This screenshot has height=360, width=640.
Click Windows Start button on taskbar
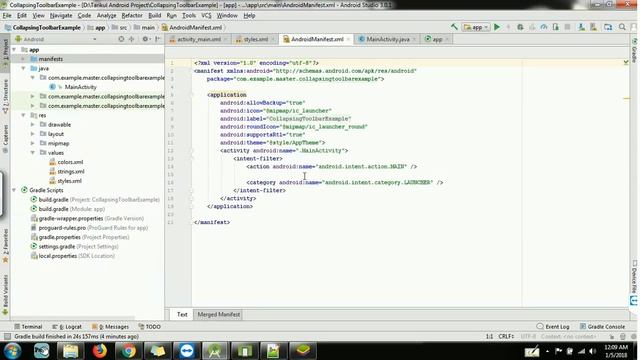[x=13, y=351]
